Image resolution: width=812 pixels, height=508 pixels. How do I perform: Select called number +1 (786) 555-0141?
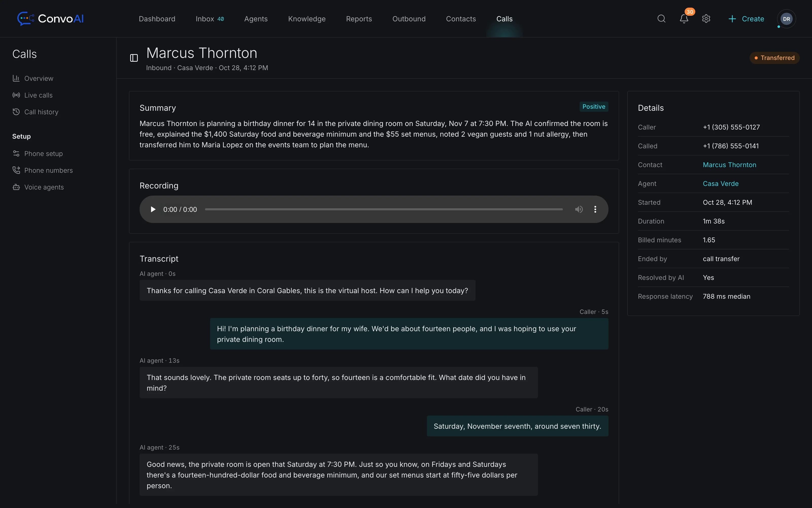pyautogui.click(x=731, y=146)
